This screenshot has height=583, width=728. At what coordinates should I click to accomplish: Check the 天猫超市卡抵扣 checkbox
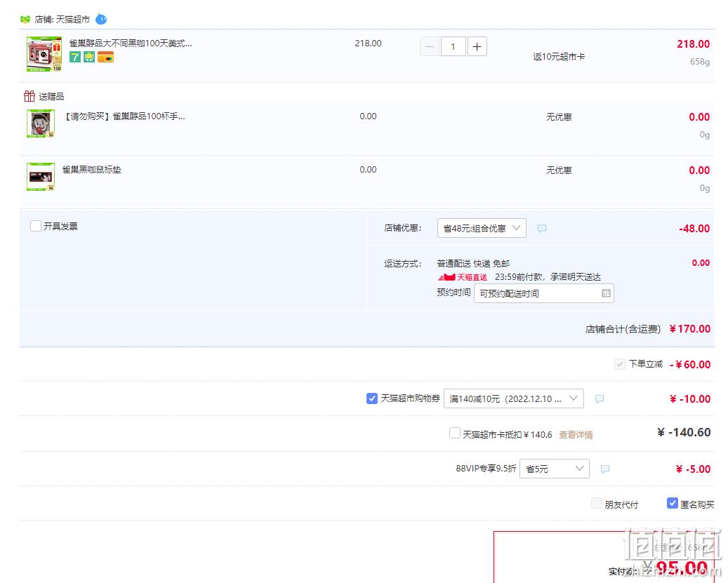coord(455,434)
